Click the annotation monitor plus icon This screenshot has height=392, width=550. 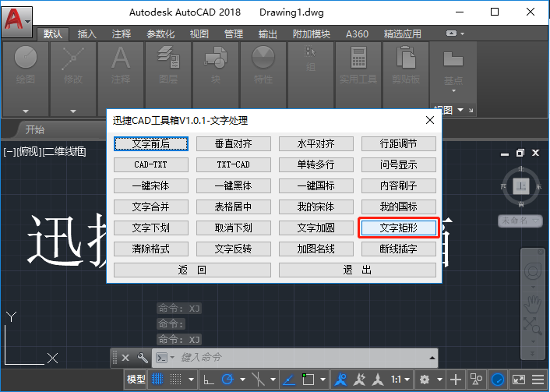(x=455, y=380)
